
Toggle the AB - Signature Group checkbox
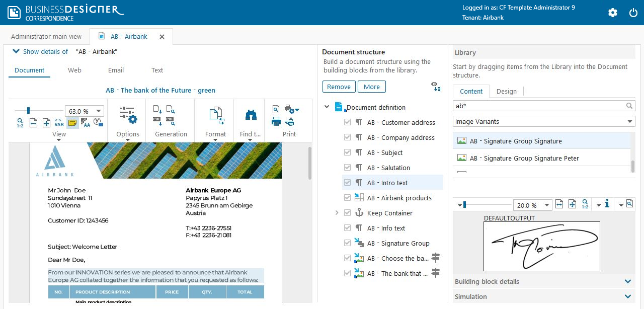pyautogui.click(x=347, y=243)
